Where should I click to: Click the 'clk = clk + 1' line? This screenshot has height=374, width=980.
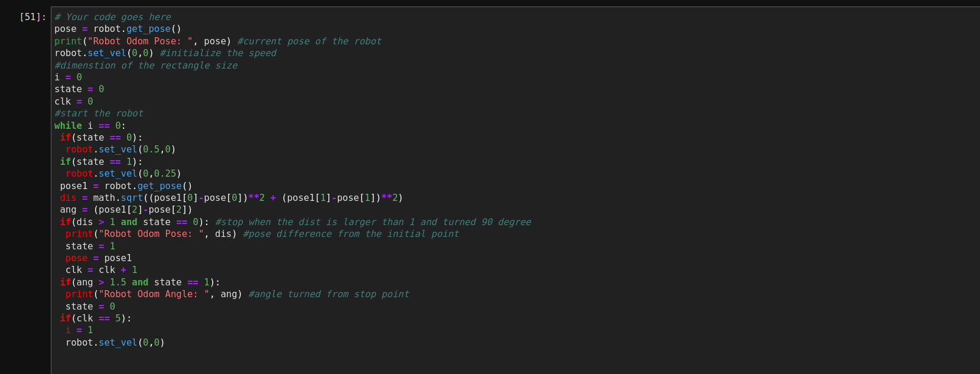tap(101, 270)
